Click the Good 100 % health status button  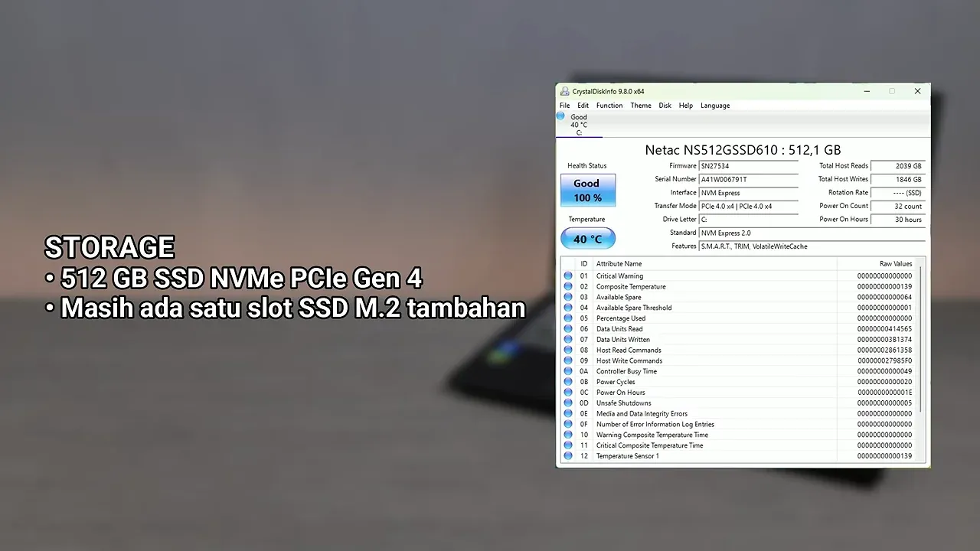[x=588, y=191]
